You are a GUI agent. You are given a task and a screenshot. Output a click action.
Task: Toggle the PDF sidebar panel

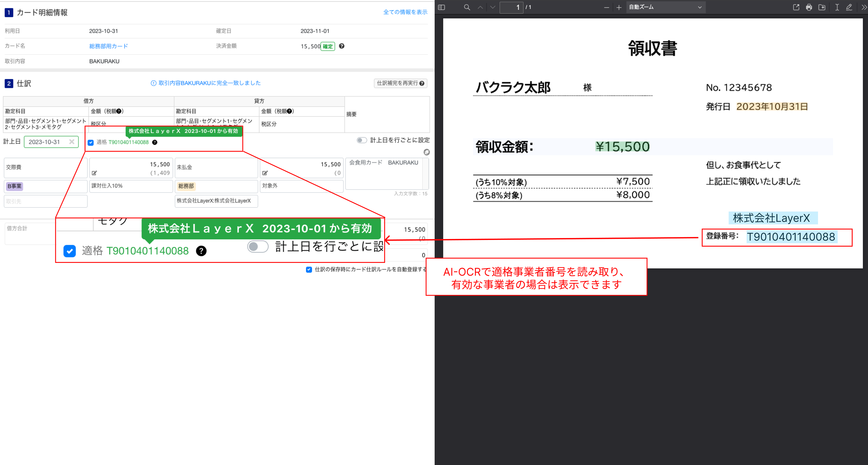click(x=441, y=7)
